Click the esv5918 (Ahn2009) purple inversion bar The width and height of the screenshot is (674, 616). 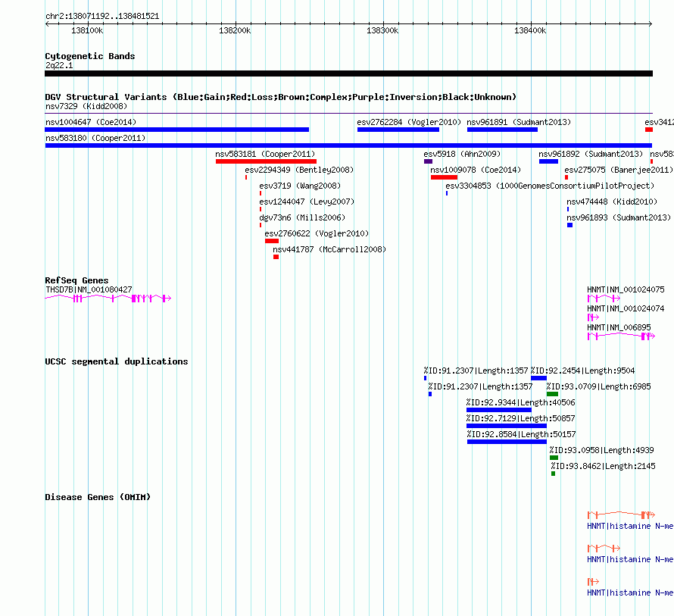[428, 161]
